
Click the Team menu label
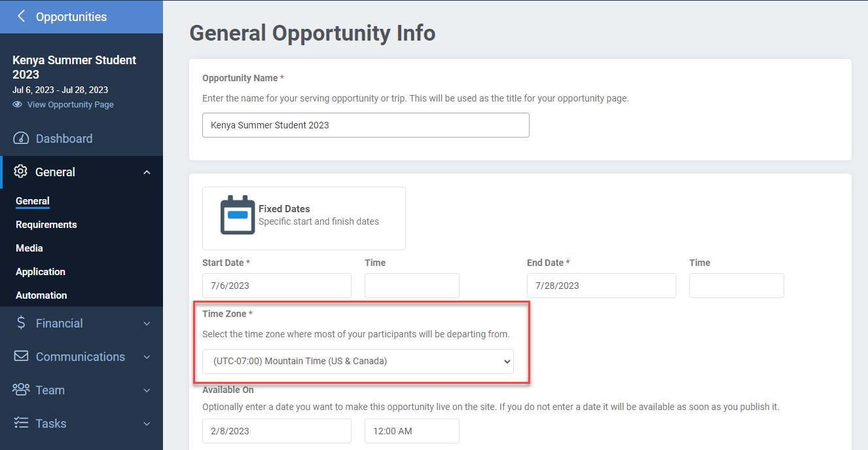[x=50, y=390]
